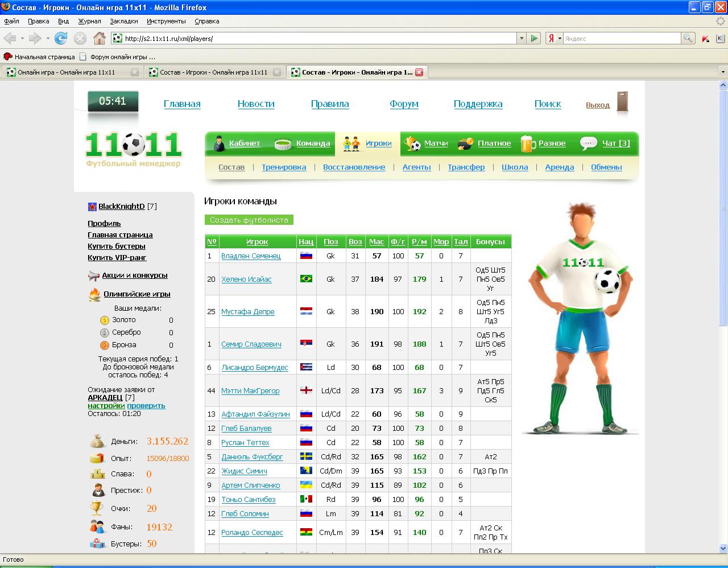Click the Firefox Home toolbar icon
This screenshot has width=728, height=568.
pos(100,38)
